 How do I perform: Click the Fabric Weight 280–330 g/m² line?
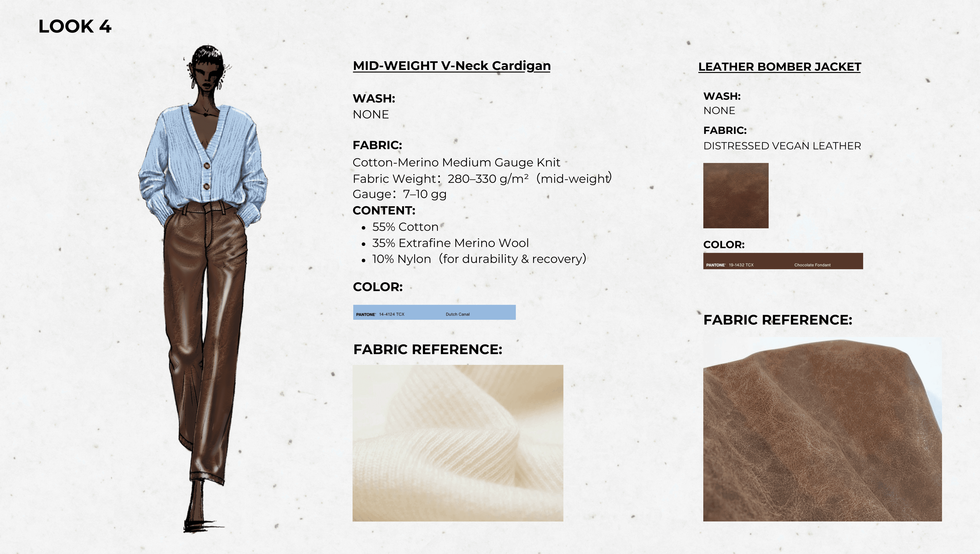[482, 179]
